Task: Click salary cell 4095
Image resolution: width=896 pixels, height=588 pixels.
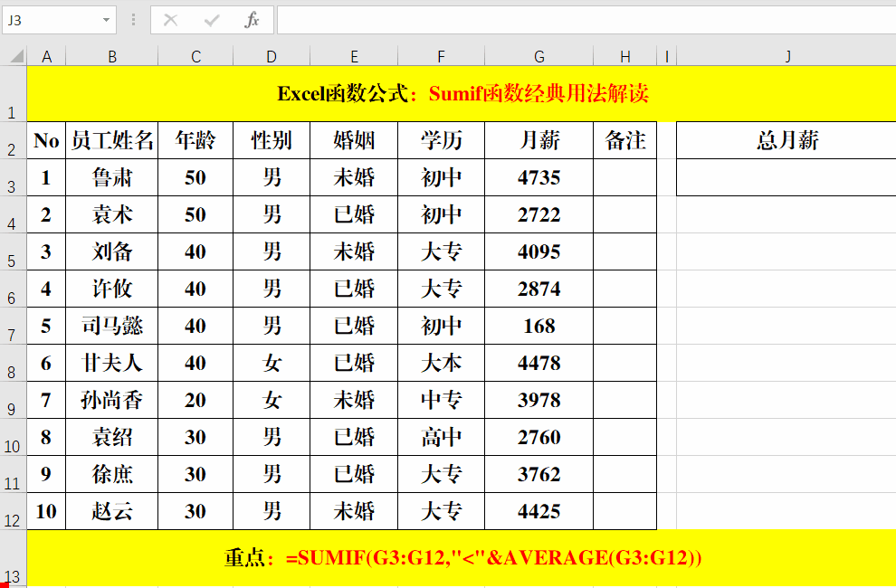Action: coord(539,252)
